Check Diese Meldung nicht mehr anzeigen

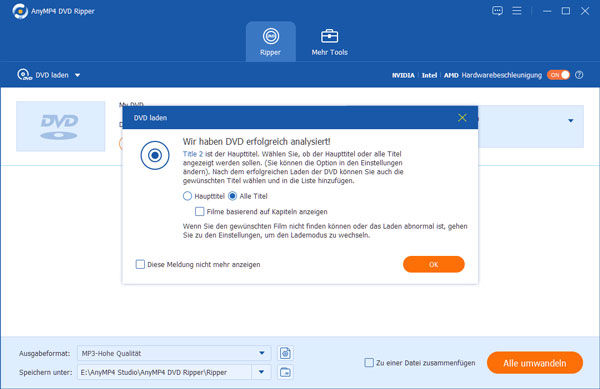point(140,264)
